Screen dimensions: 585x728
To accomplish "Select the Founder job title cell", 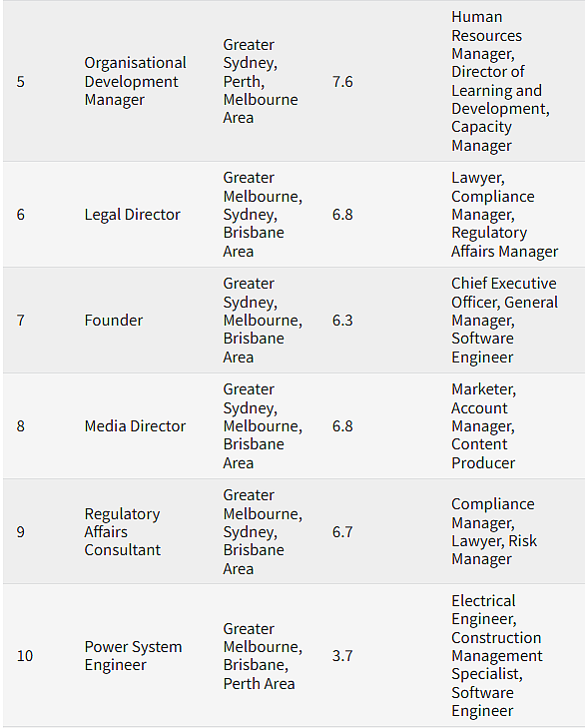I will click(x=113, y=321).
